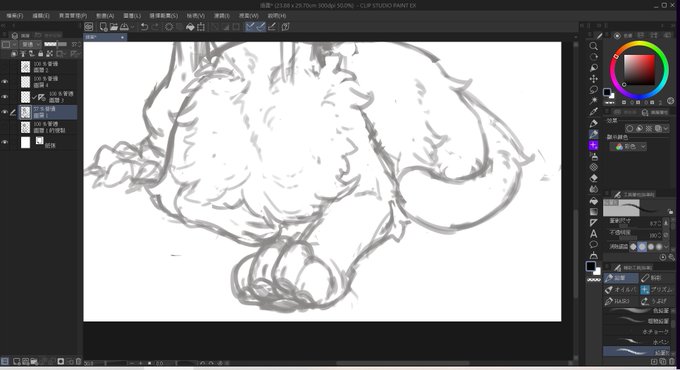
Task: Select the HARU sub tool group
Action: pos(621,301)
